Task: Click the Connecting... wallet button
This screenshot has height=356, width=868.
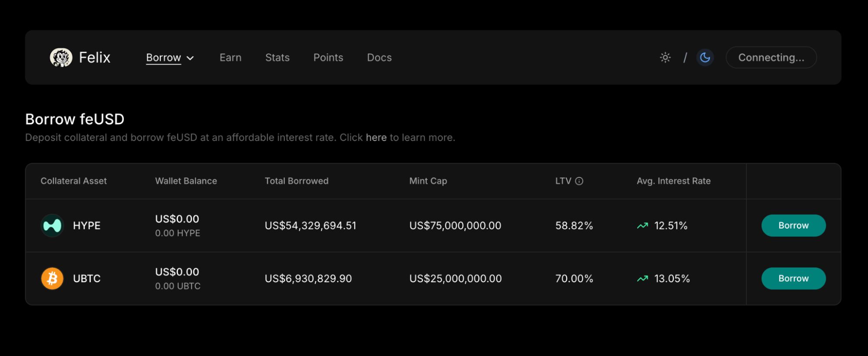Action: coord(771,57)
